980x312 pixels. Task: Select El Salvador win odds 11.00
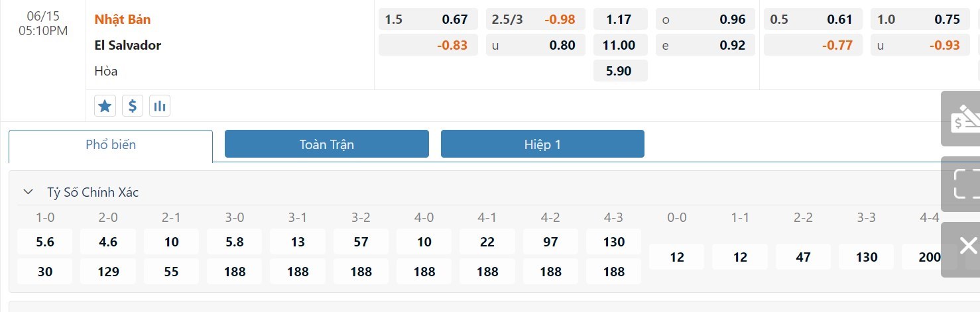pyautogui.click(x=619, y=45)
